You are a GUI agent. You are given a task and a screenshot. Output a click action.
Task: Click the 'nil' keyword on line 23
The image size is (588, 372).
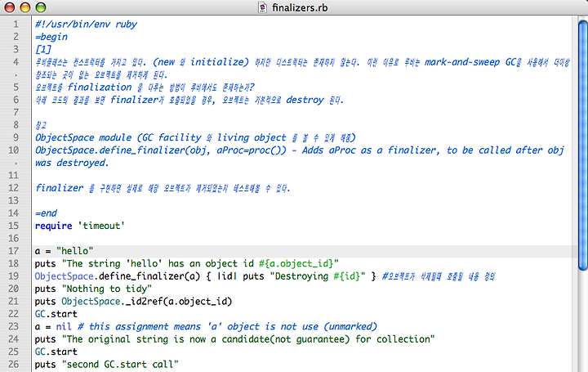point(64,326)
